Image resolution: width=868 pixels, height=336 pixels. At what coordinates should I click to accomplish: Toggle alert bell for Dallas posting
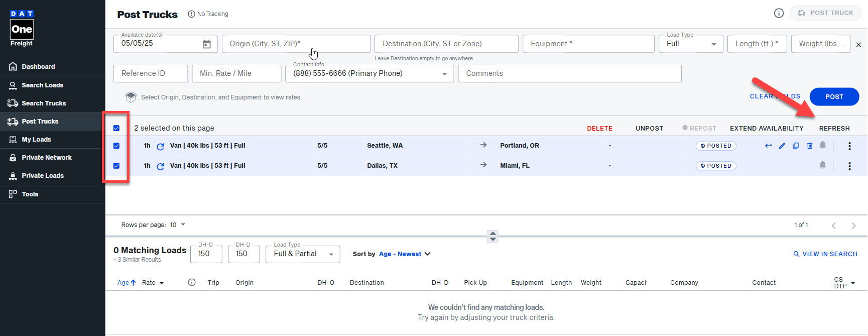[823, 165]
